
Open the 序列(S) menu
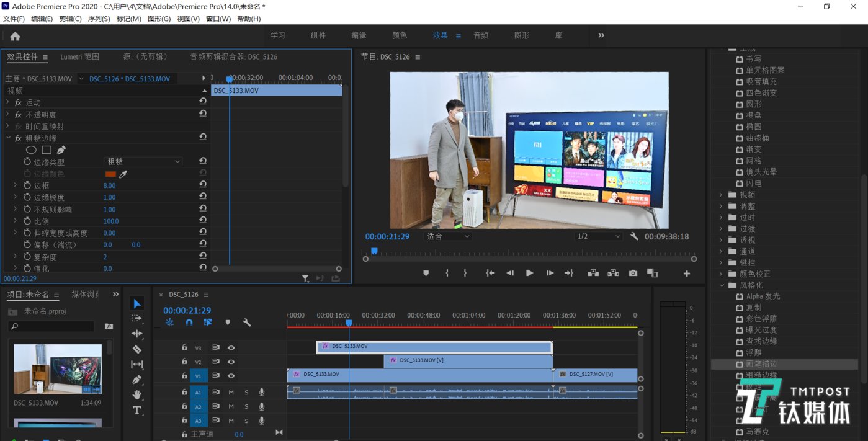click(99, 19)
